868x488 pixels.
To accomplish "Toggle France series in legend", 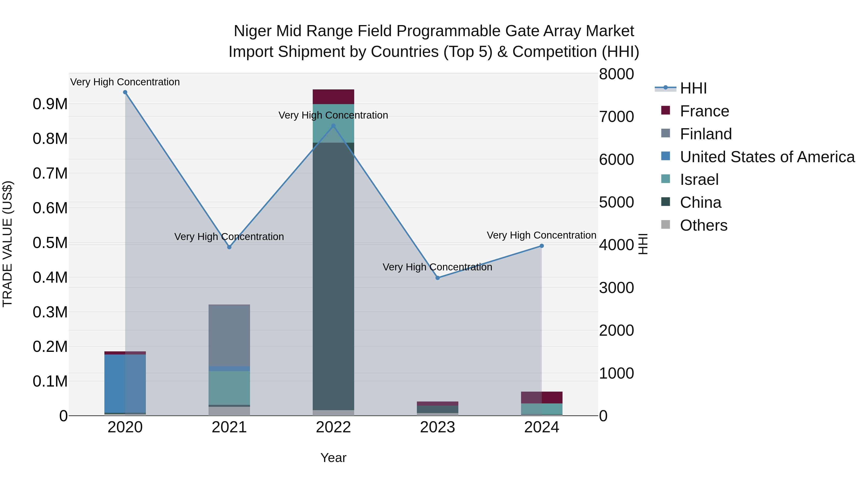I will click(695, 111).
